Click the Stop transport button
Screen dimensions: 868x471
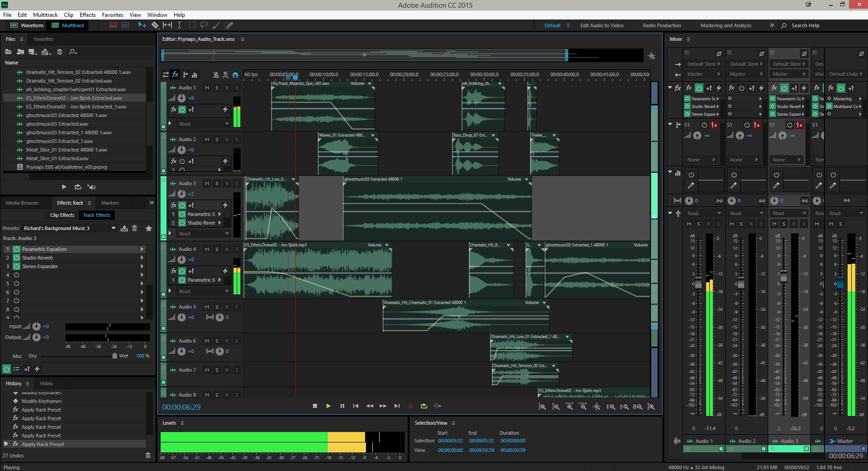pos(315,406)
